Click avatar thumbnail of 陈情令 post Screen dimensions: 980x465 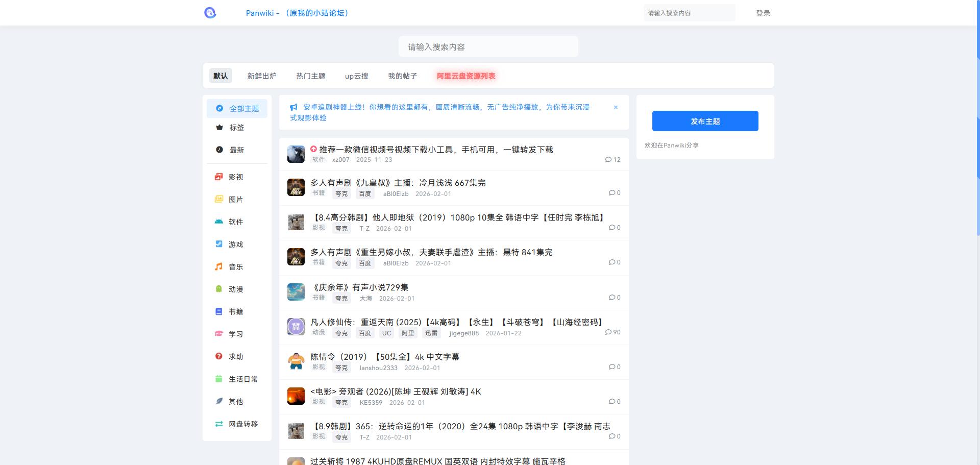click(296, 361)
